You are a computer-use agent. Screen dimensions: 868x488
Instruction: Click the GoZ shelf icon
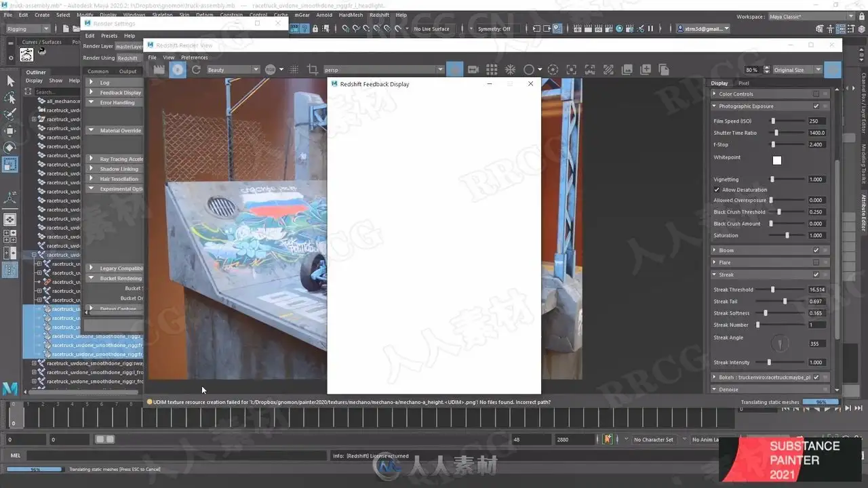(26, 54)
